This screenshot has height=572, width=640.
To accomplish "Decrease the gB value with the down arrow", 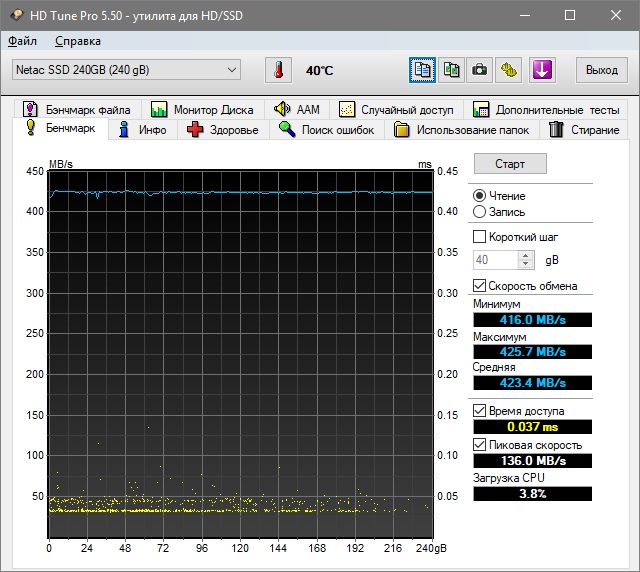I will (526, 264).
